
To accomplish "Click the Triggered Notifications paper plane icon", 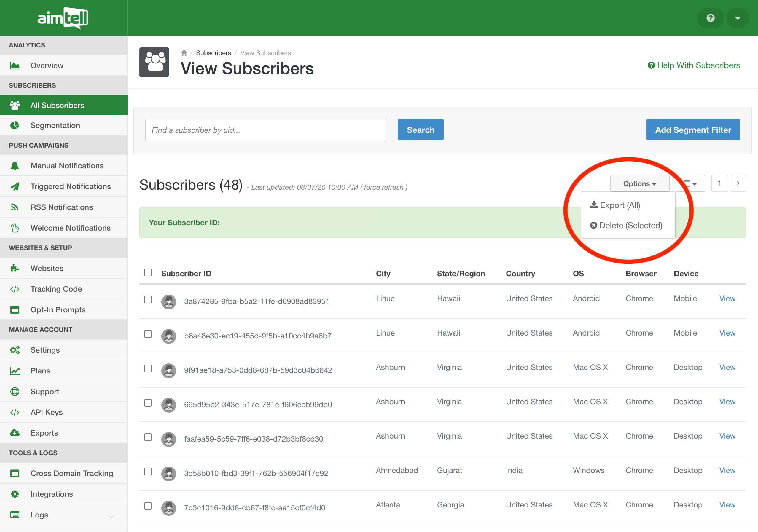I will (15, 186).
